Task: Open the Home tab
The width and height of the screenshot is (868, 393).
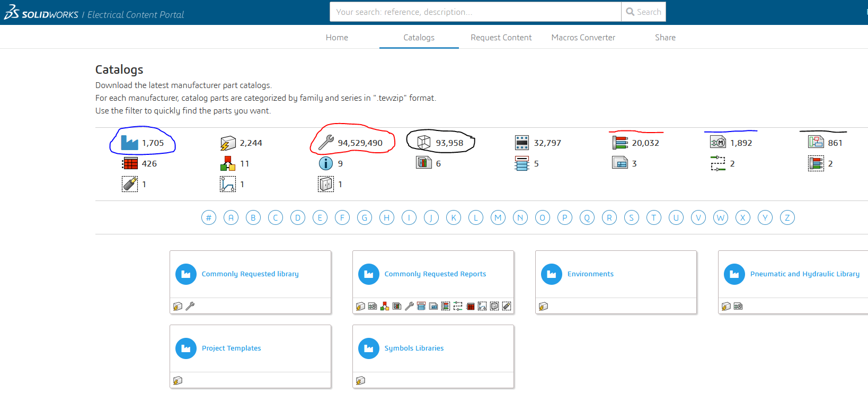Action: tap(337, 38)
